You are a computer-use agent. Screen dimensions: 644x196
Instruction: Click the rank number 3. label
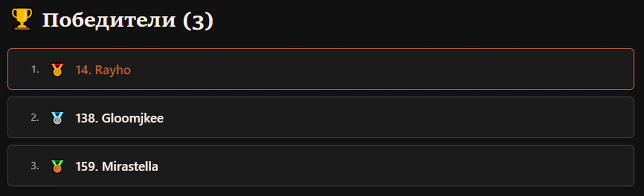click(x=35, y=166)
